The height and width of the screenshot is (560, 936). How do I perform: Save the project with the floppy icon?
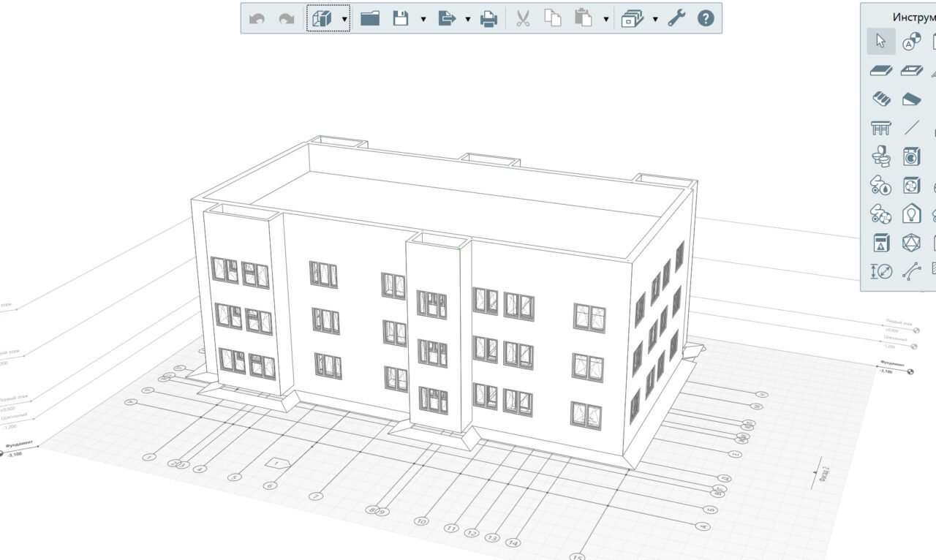401,19
